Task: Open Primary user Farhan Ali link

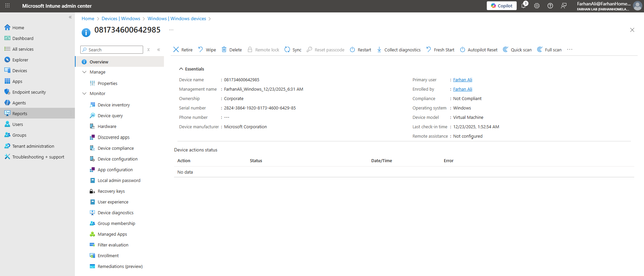Action: [463, 80]
